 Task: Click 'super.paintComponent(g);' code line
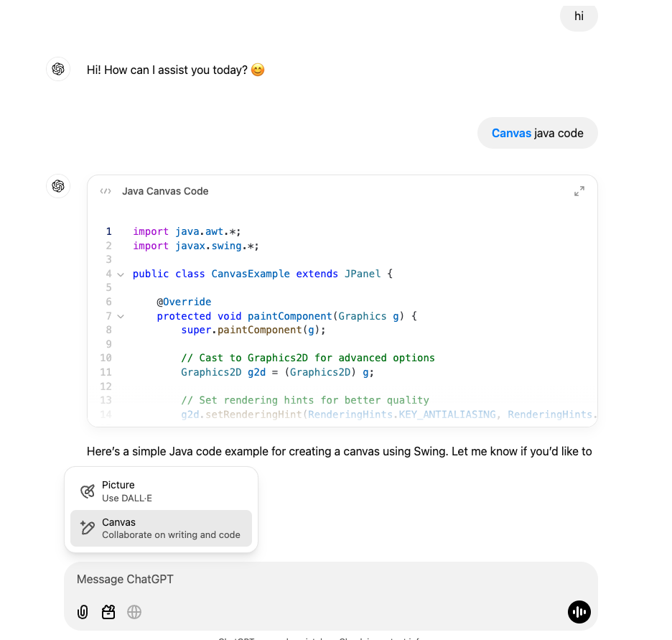click(253, 330)
